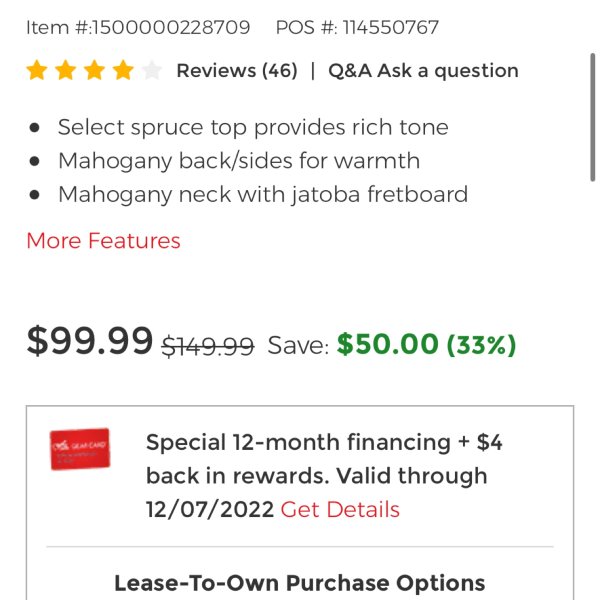Image resolution: width=600 pixels, height=600 pixels.
Task: Click the red Gear Card image
Action: click(80, 449)
